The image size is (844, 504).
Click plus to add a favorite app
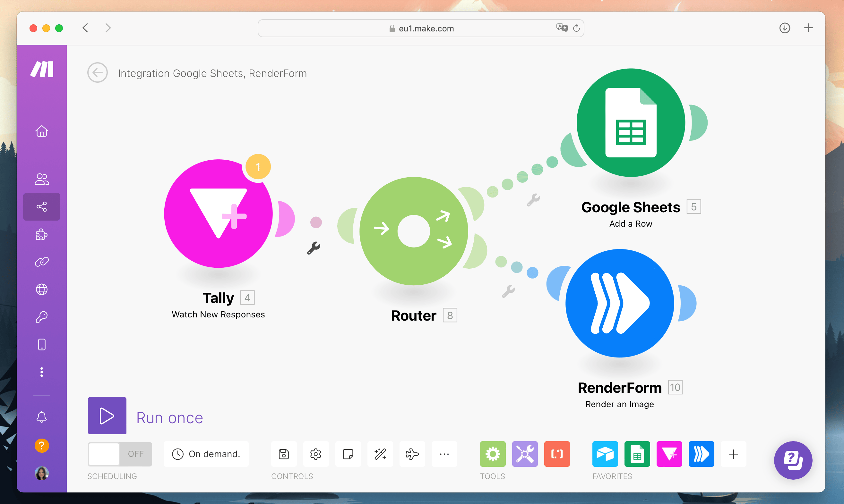[x=734, y=454]
